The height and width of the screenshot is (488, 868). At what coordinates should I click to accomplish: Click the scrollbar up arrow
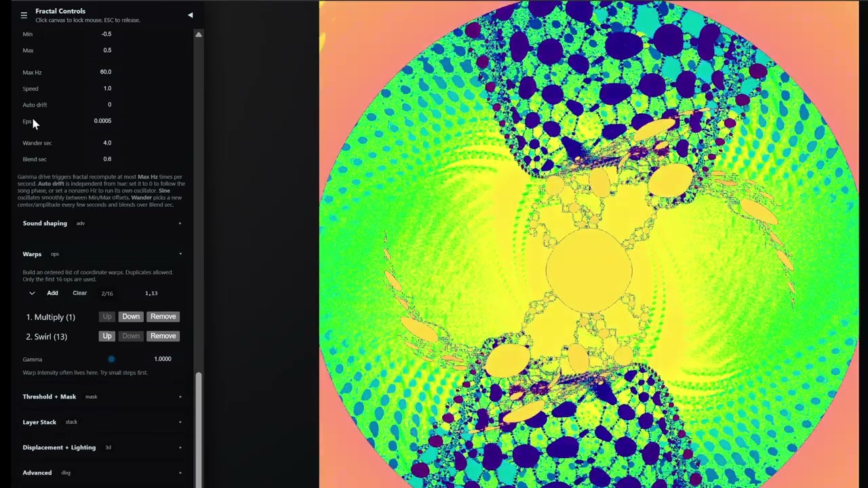click(x=199, y=34)
